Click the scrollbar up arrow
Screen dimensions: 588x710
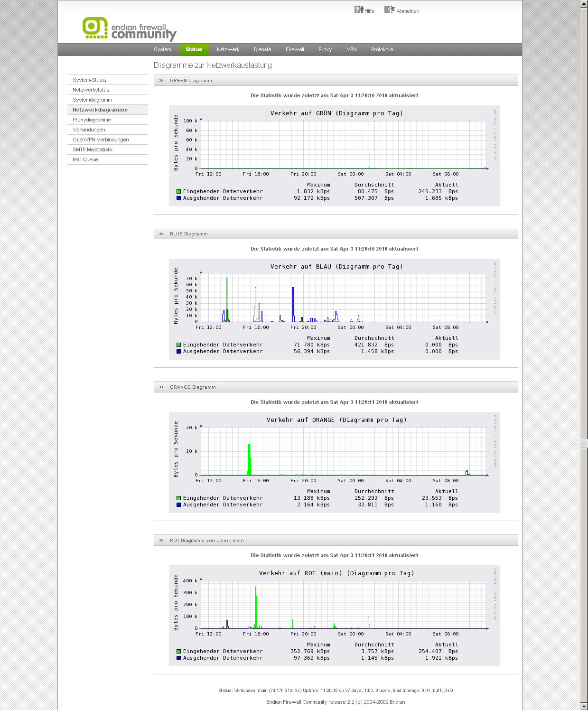584,4
